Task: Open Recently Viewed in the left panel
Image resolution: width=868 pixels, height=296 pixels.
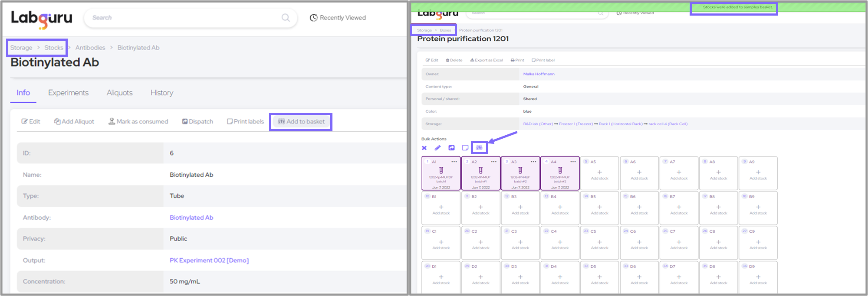Action: [x=338, y=18]
